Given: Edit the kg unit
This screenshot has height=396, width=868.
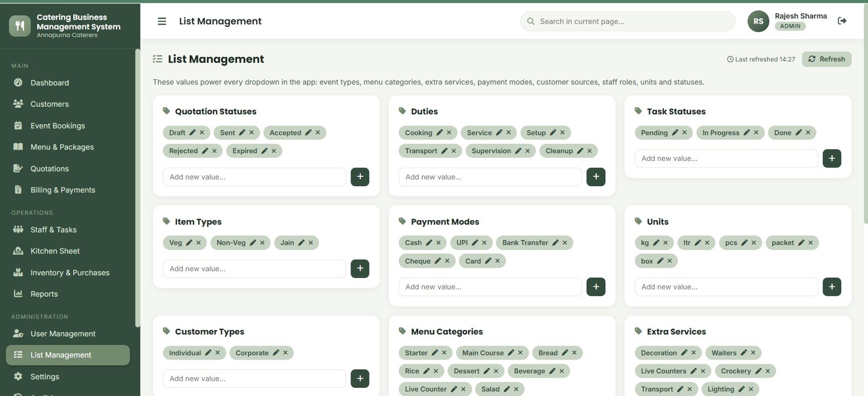Looking at the screenshot, I should tap(656, 242).
